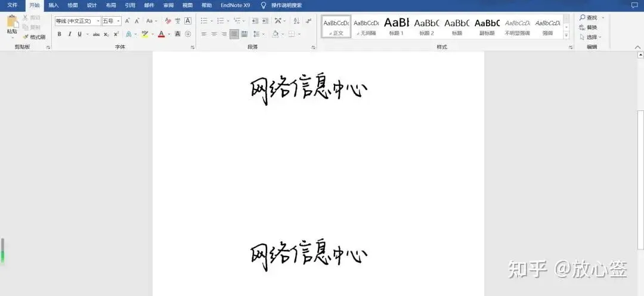Switch to the Insert (插入) tab

click(x=54, y=5)
